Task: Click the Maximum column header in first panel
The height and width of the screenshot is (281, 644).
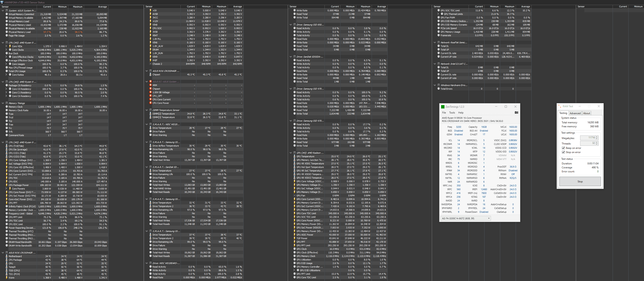Action: tap(76, 7)
